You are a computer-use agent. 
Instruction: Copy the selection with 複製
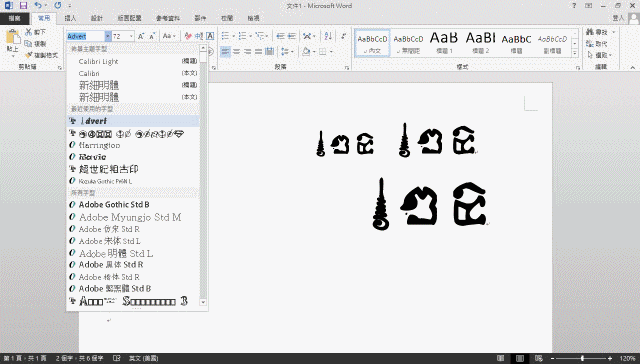click(35, 44)
